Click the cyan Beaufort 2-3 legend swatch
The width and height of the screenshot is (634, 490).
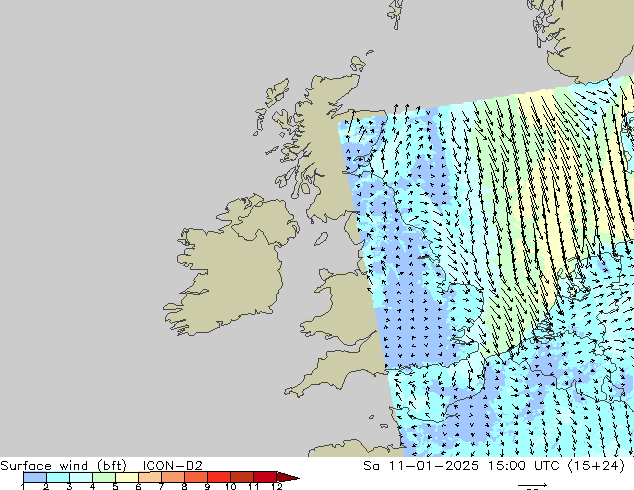coord(58,477)
